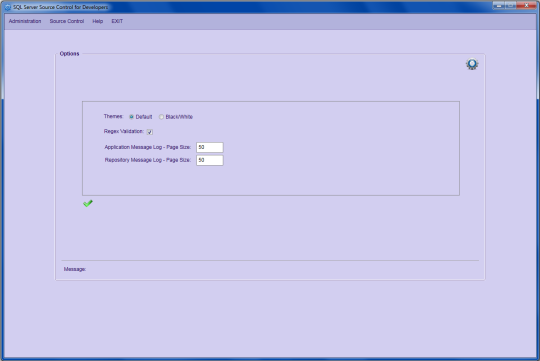Click the green checkmark save icon
This screenshot has height=361, width=540.
pyautogui.click(x=88, y=203)
